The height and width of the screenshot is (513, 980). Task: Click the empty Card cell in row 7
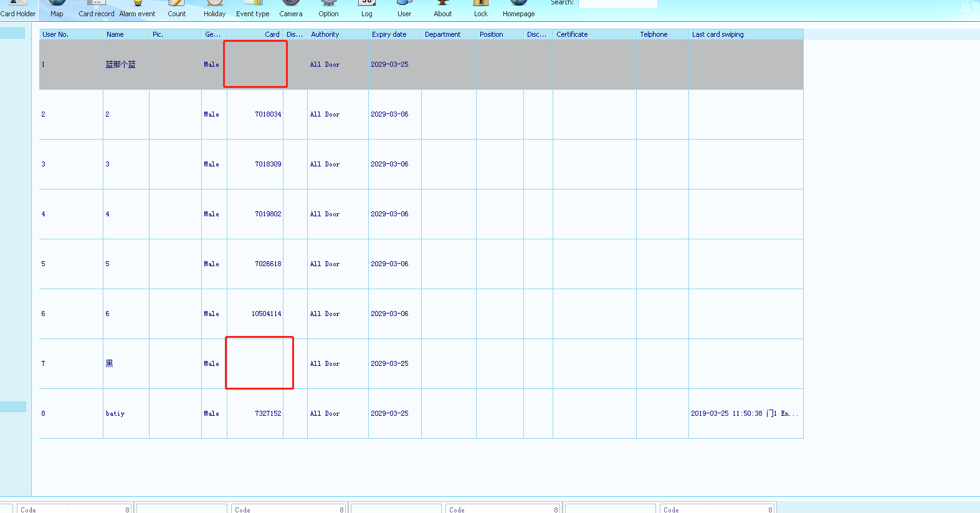259,363
